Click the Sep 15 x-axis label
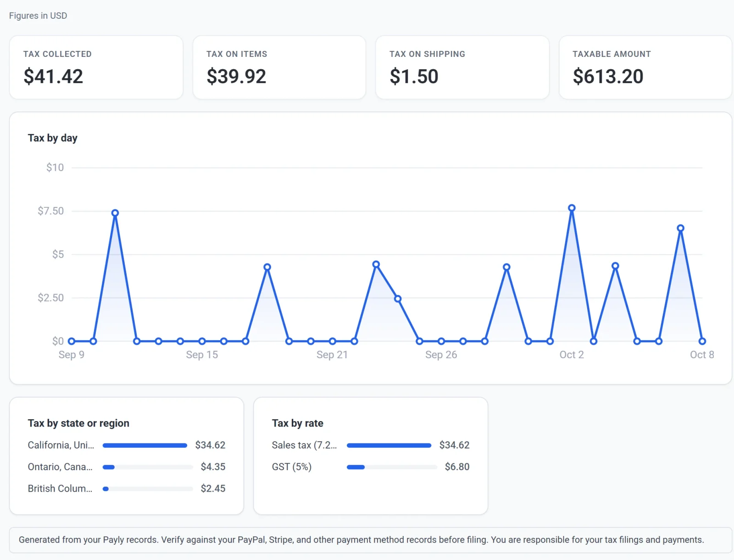734x560 pixels. [202, 355]
